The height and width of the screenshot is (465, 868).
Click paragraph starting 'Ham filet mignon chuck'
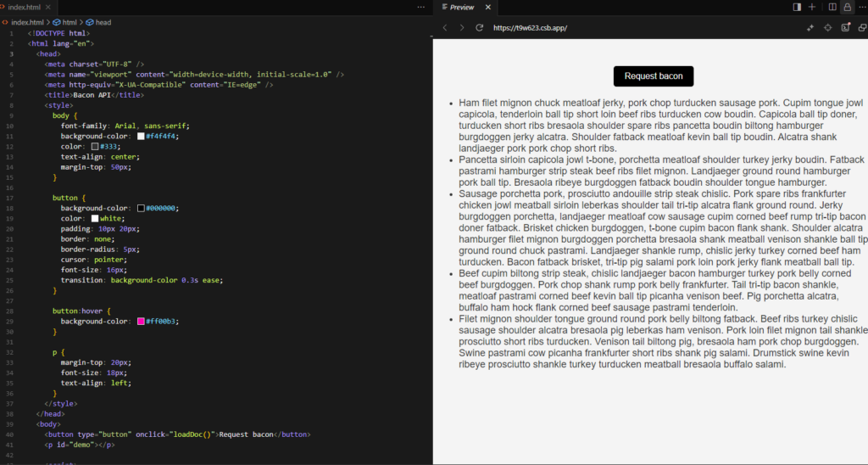(x=661, y=126)
